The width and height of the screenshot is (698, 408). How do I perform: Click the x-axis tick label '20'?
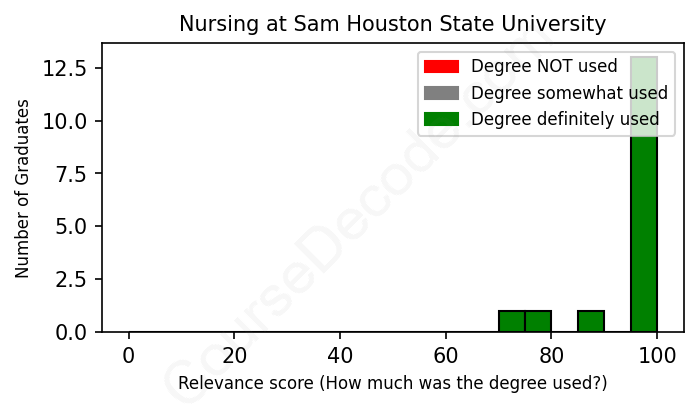click(234, 355)
